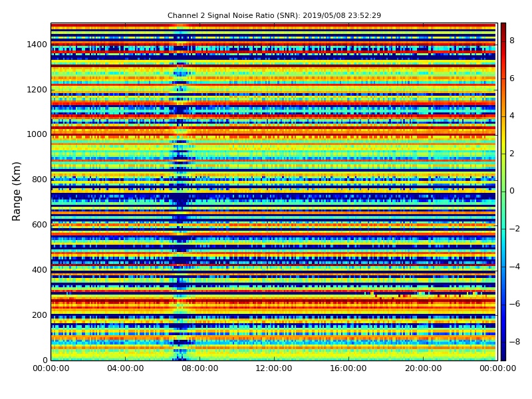
Task: Click the 04:00:00 time tick label
Action: (x=126, y=368)
